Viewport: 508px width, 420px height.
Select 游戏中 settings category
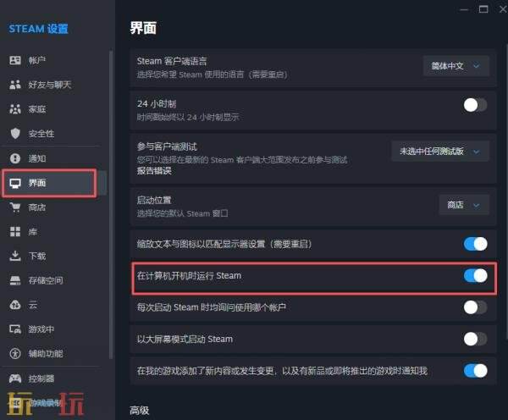pos(54,329)
